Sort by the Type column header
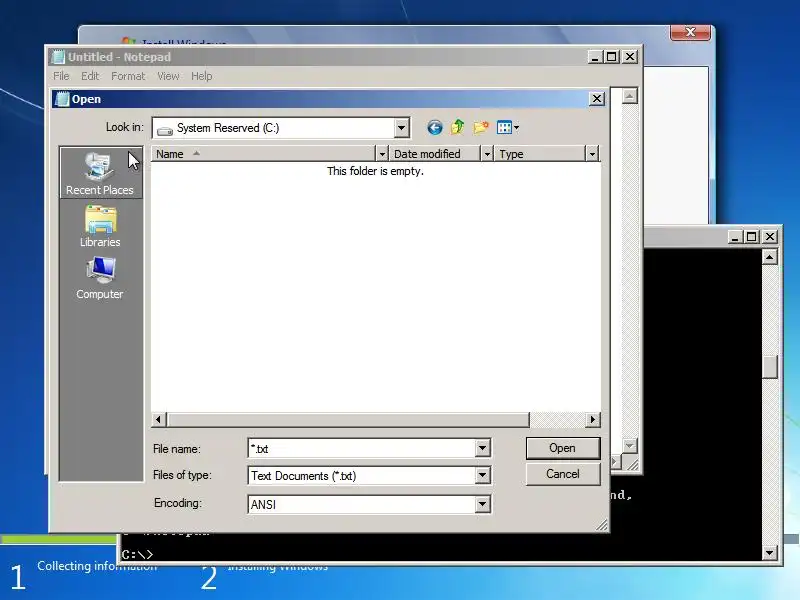 point(540,154)
